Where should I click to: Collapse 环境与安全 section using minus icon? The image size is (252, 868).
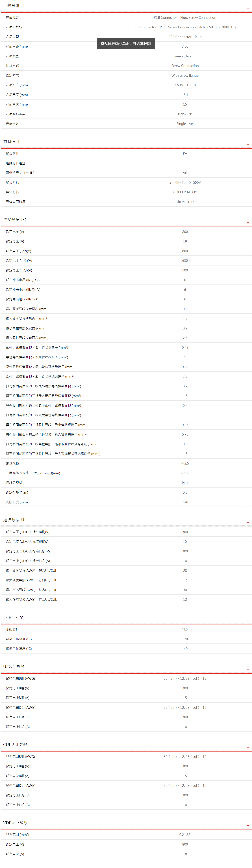point(248,620)
